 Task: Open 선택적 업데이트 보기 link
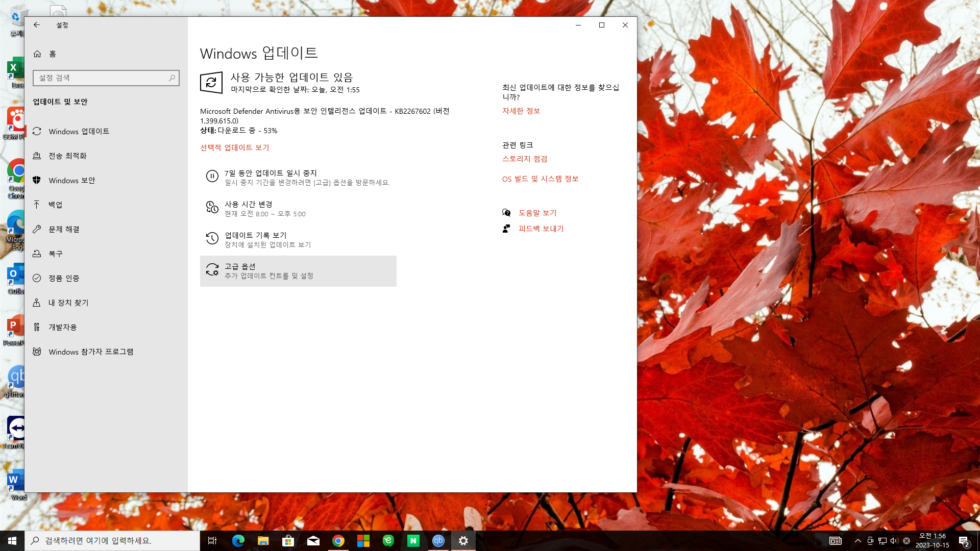click(x=234, y=147)
